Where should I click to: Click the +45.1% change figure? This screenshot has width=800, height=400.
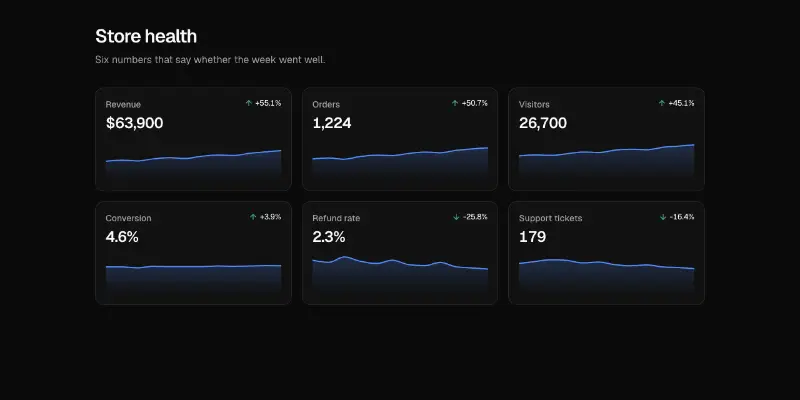(681, 103)
